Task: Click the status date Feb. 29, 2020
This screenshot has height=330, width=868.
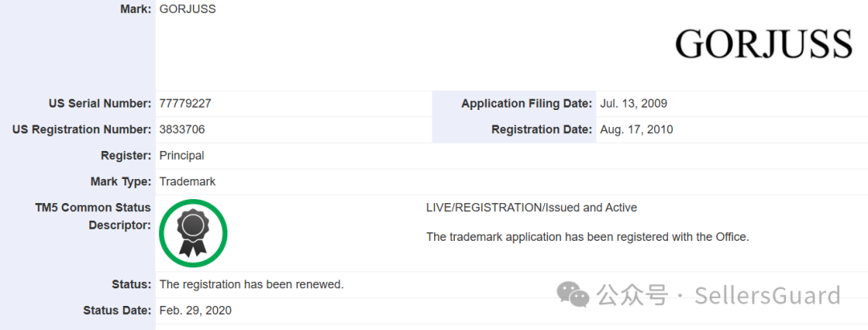Action: 195,311
